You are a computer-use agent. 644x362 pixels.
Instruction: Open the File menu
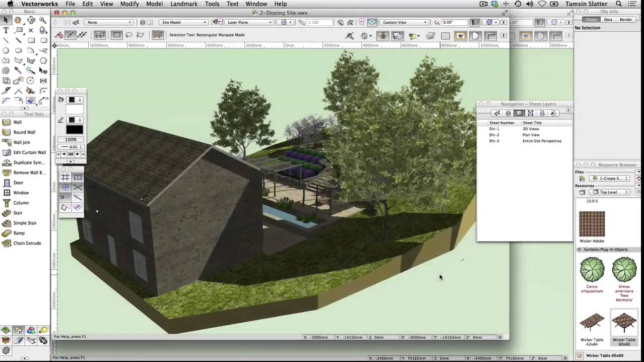(x=70, y=4)
